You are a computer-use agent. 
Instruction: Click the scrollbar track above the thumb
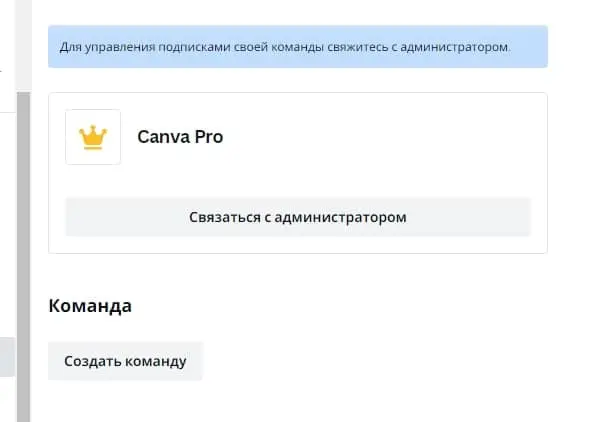tap(23, 46)
